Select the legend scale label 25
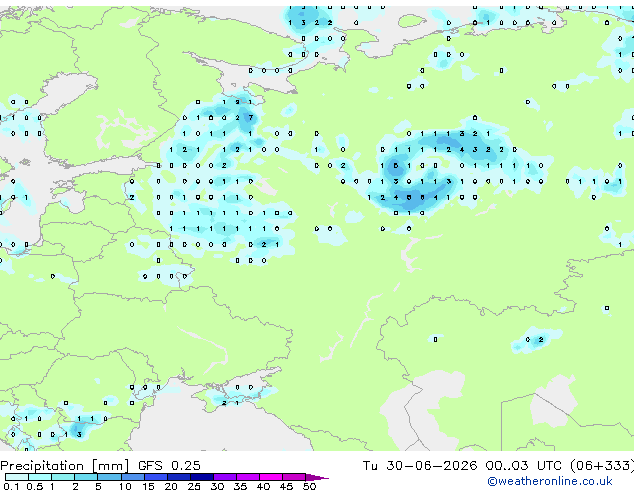 194,486
